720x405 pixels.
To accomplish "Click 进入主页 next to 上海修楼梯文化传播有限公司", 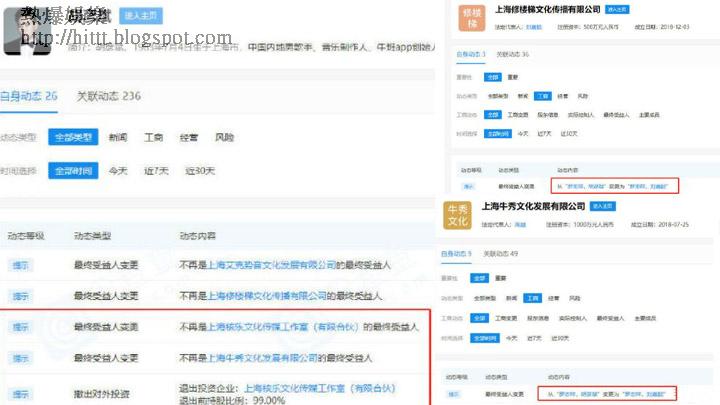I will coord(617,9).
